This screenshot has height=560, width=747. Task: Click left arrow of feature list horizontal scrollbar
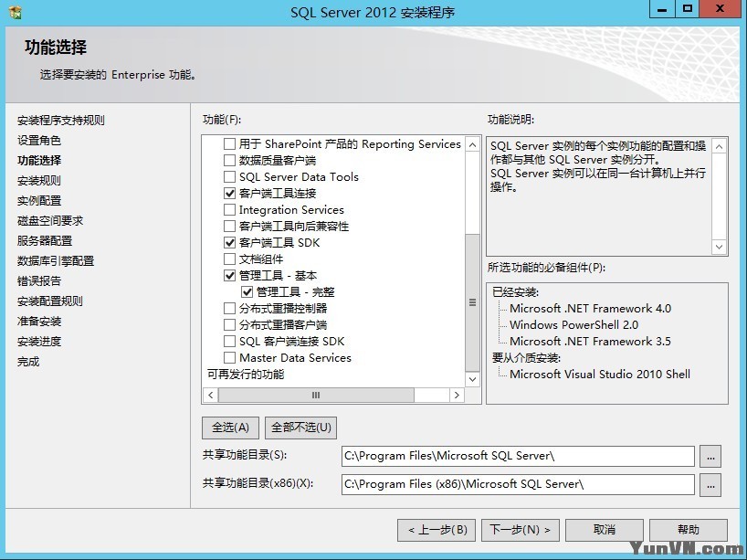tap(211, 395)
